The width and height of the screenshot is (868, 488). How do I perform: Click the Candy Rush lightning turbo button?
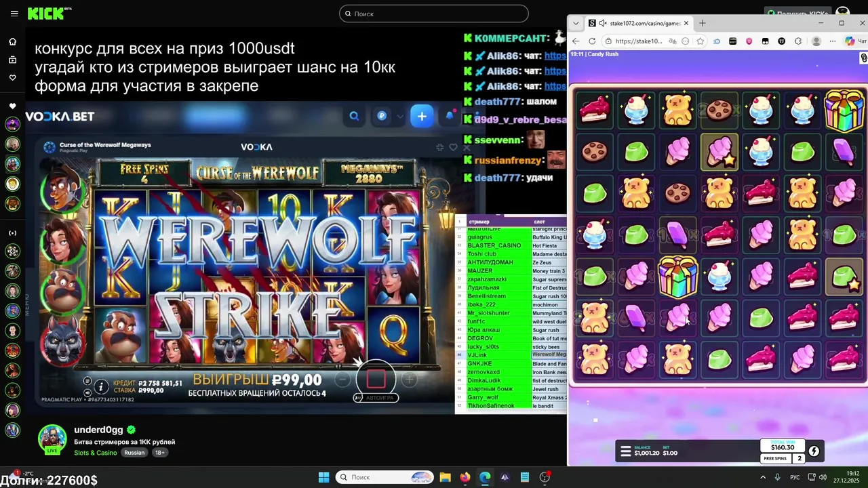coord(814,451)
